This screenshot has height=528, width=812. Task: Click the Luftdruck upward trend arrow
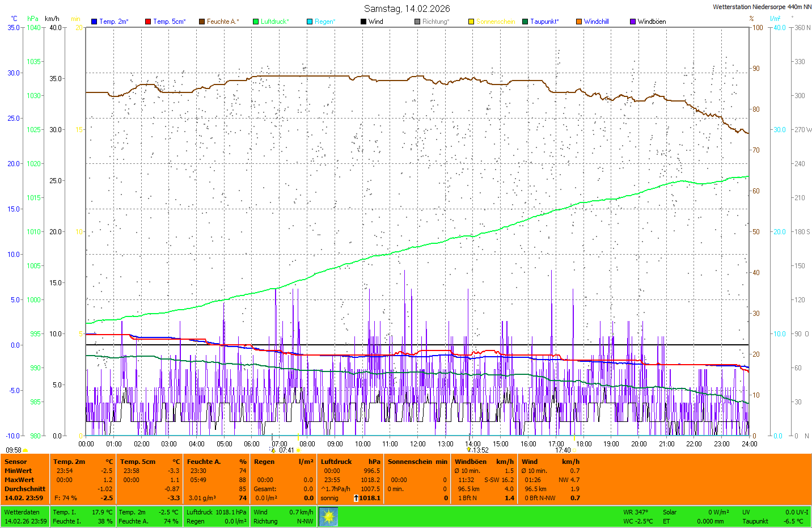pos(356,498)
